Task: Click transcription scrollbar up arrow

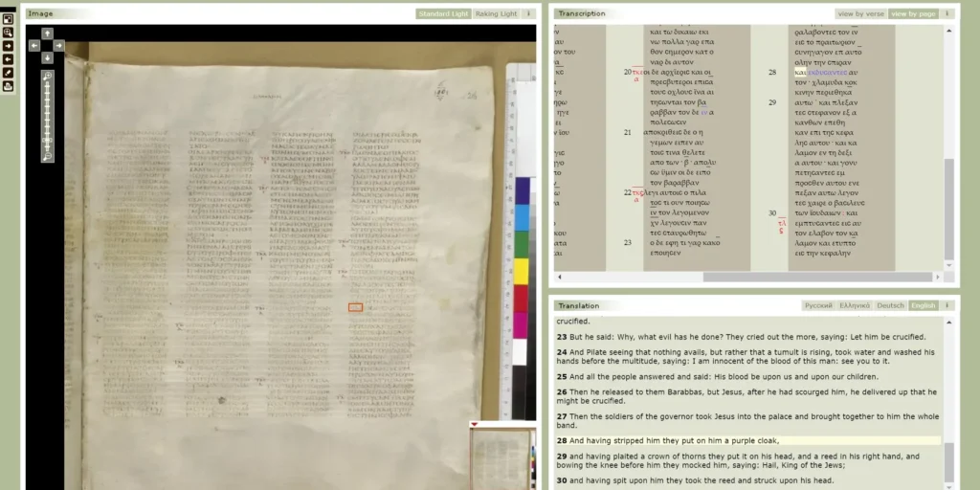Action: click(949, 30)
